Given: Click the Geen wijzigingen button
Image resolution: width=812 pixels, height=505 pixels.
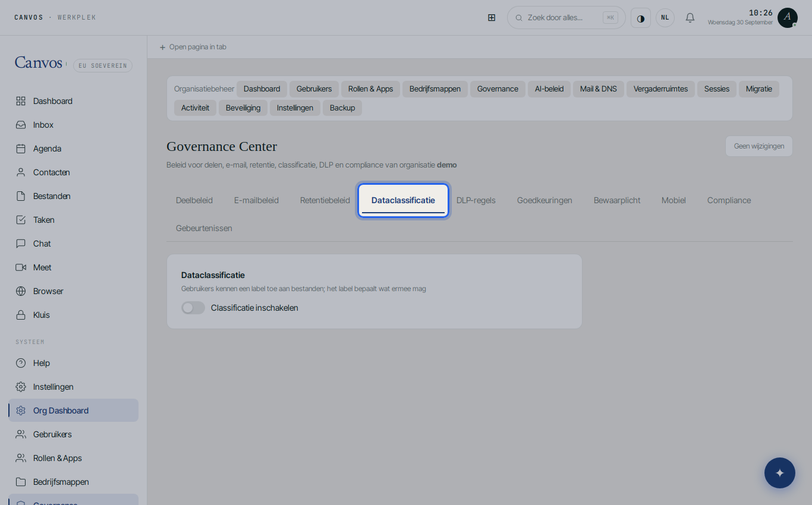Looking at the screenshot, I should point(759,146).
